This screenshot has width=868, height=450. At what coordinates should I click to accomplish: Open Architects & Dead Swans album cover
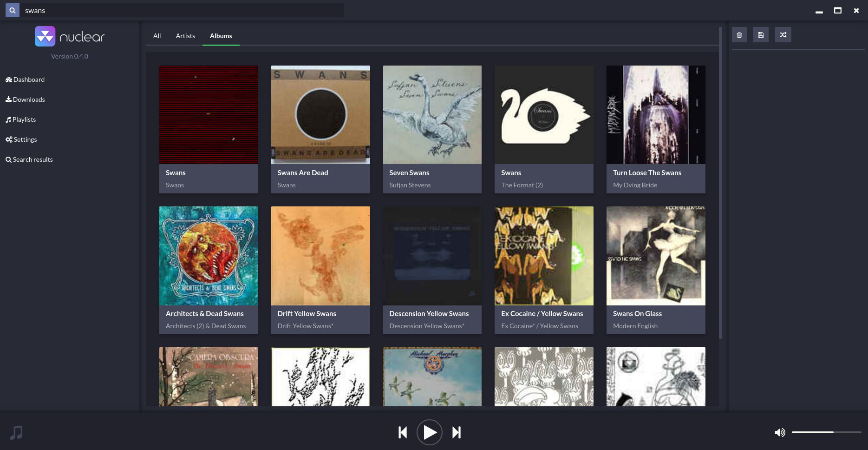[209, 256]
